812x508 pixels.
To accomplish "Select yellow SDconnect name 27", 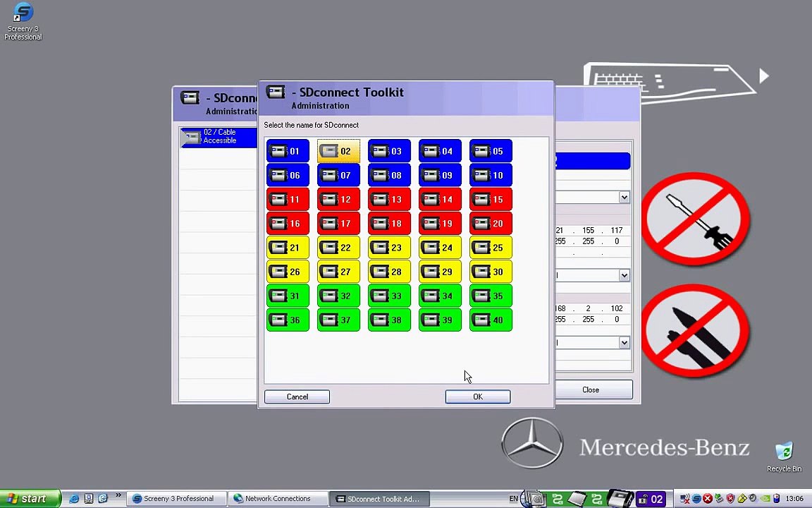I will coord(338,272).
